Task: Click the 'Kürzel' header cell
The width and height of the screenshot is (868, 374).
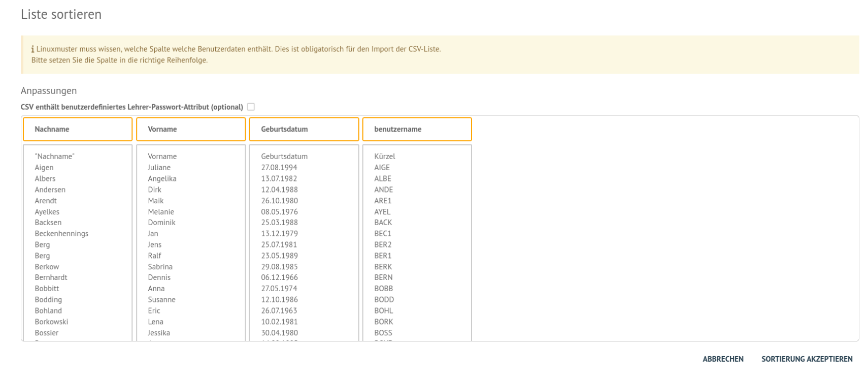Action: click(x=385, y=157)
